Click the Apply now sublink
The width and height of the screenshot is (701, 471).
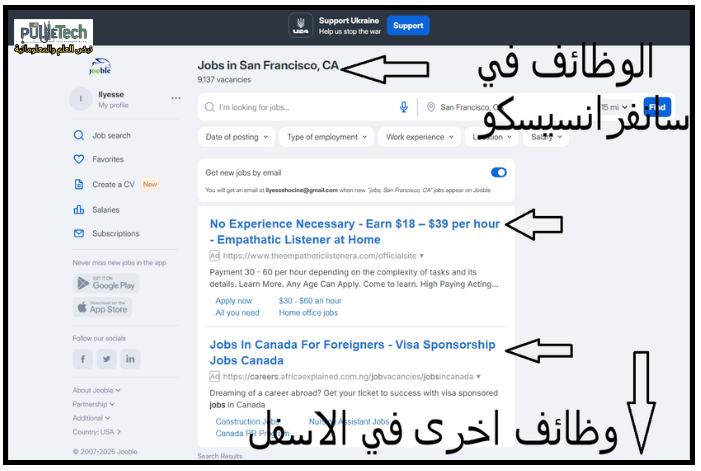[234, 301]
